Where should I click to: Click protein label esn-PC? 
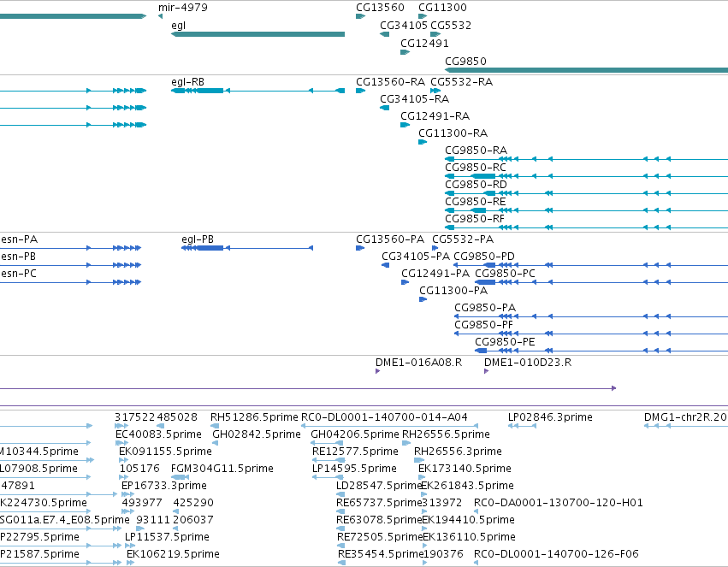(x=19, y=274)
